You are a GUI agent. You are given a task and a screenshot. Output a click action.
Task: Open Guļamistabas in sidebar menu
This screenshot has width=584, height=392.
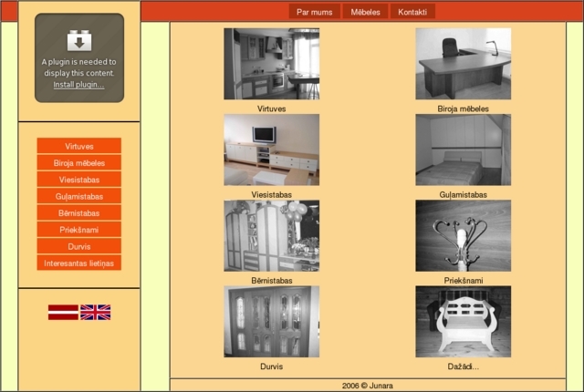[79, 196]
